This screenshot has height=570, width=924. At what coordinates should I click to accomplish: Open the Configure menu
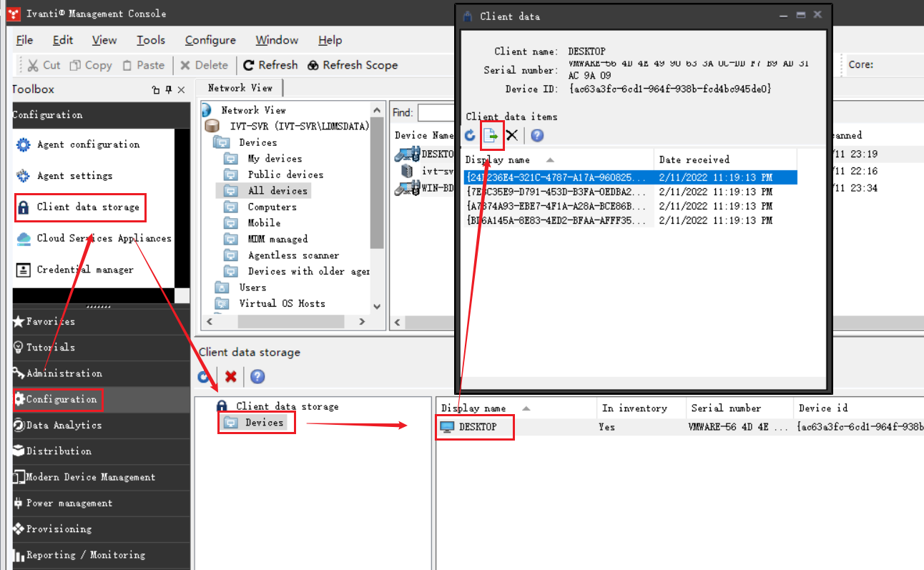[210, 40]
